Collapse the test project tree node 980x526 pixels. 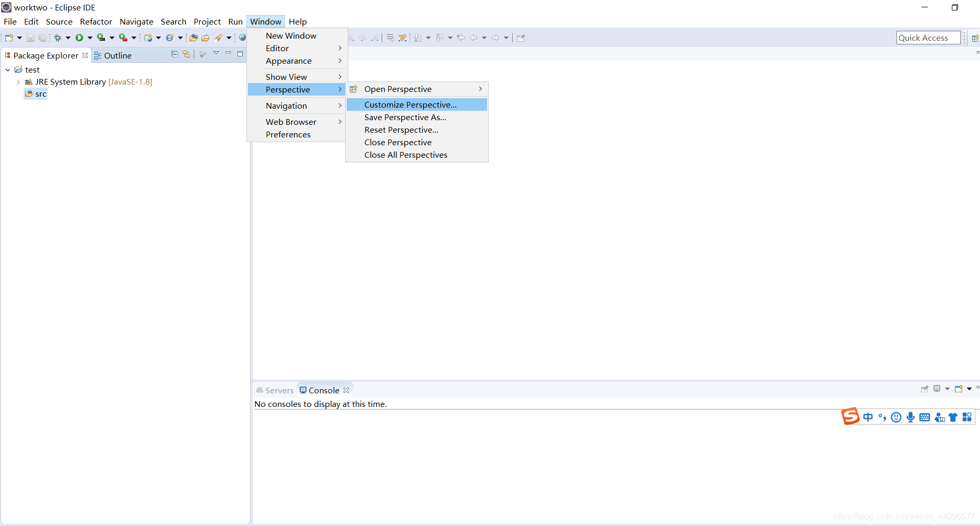(x=8, y=69)
